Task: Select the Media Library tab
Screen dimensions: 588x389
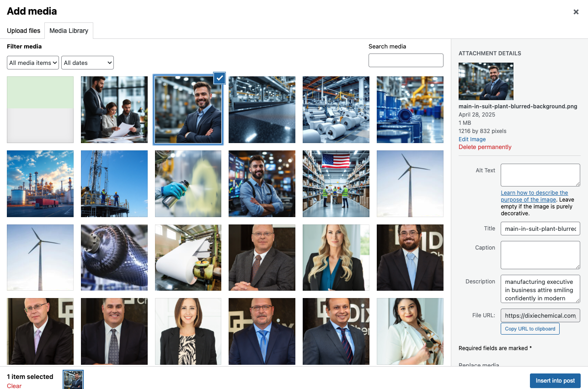Action: [69, 31]
